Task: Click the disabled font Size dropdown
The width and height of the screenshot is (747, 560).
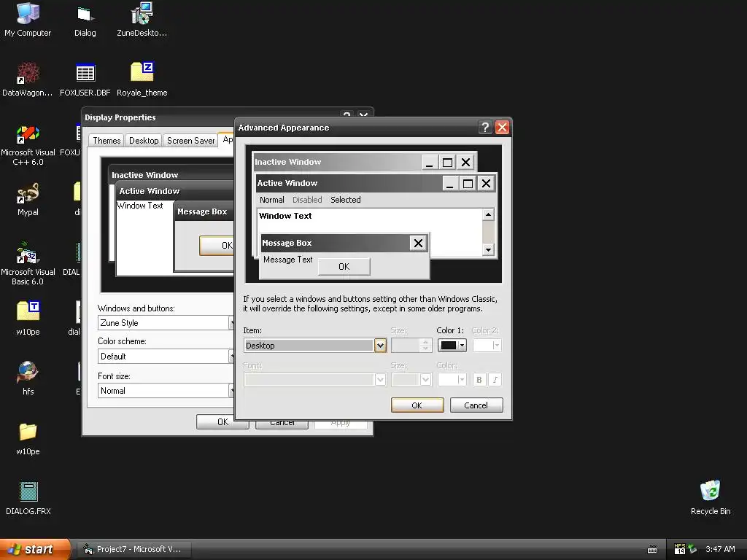Action: [411, 379]
